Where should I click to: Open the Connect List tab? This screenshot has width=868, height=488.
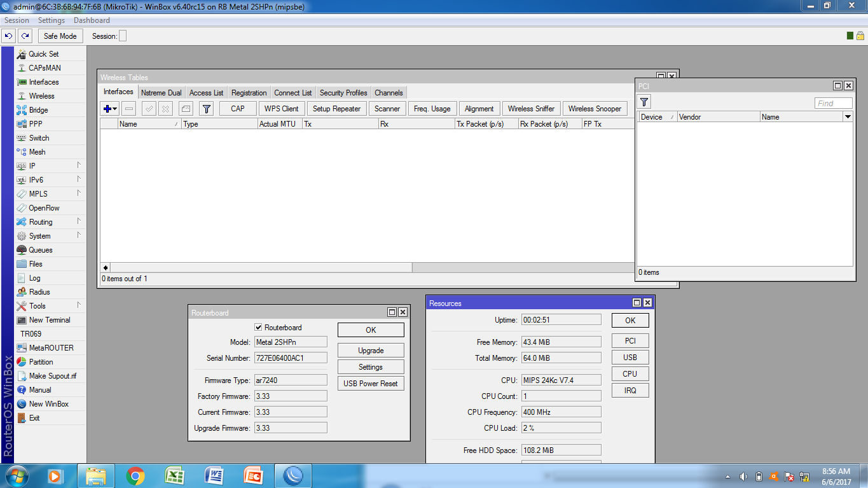tap(293, 93)
